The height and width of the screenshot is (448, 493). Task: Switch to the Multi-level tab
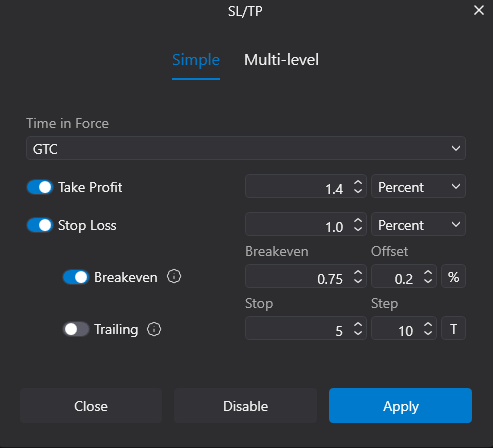[x=281, y=60]
